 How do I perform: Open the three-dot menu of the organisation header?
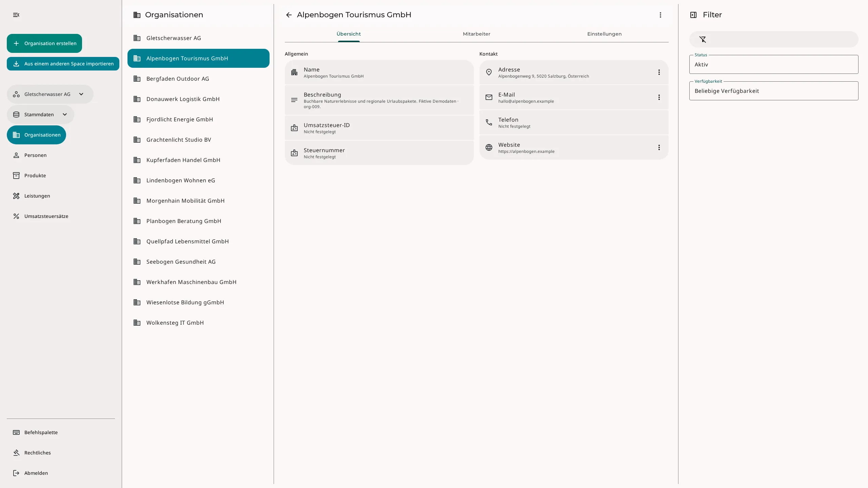click(660, 15)
